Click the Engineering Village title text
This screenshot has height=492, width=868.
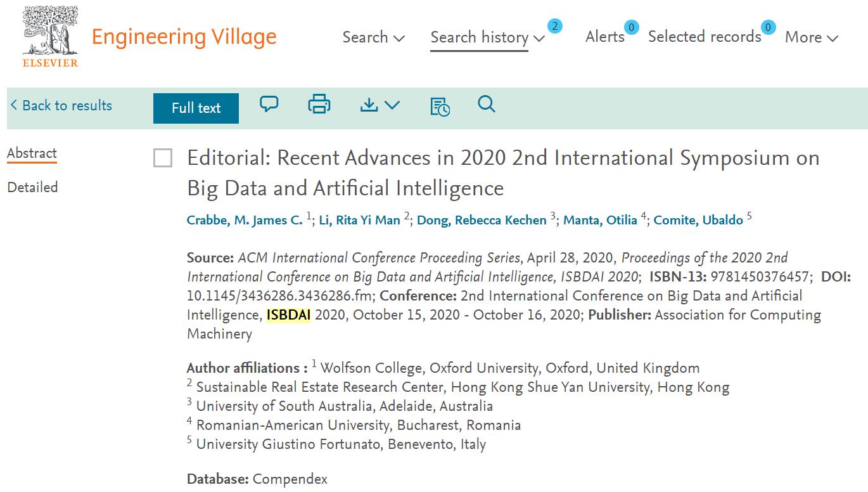[184, 37]
